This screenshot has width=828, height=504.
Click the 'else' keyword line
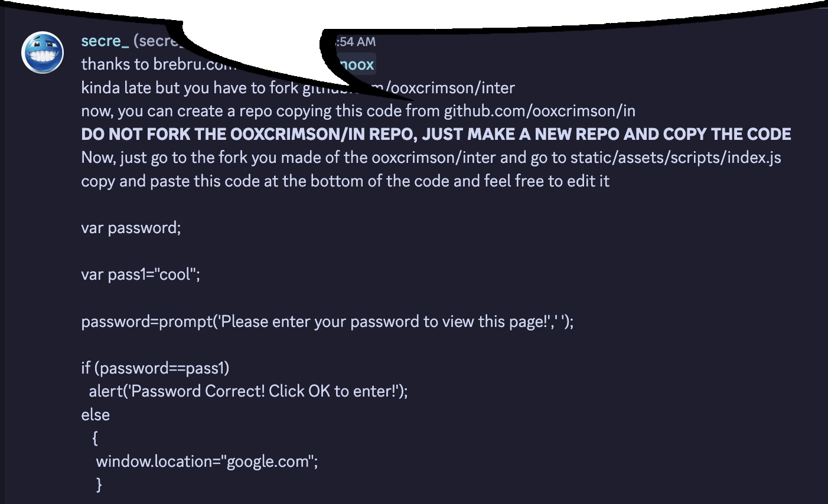[x=96, y=415]
